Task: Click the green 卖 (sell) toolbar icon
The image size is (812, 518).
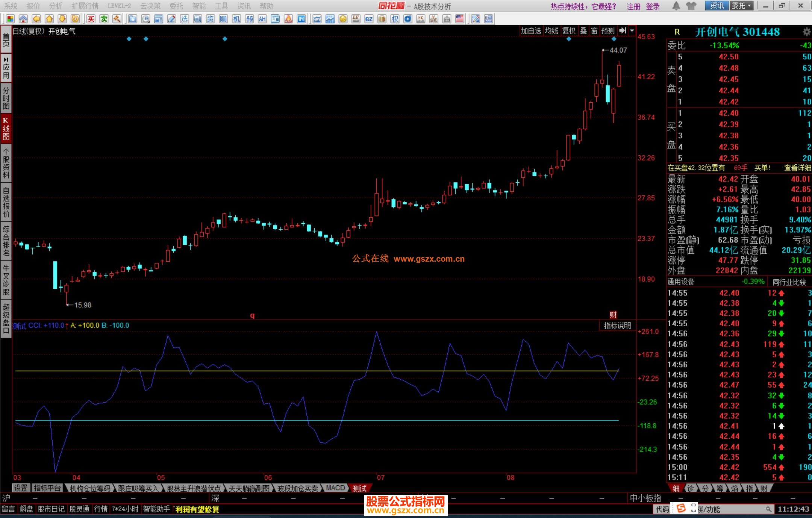Action: click(x=104, y=19)
